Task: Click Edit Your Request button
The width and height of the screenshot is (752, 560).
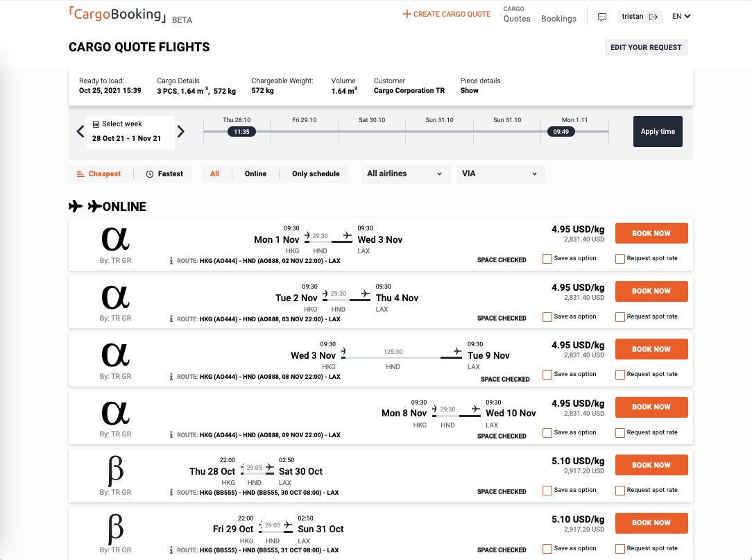Action: [x=646, y=48]
